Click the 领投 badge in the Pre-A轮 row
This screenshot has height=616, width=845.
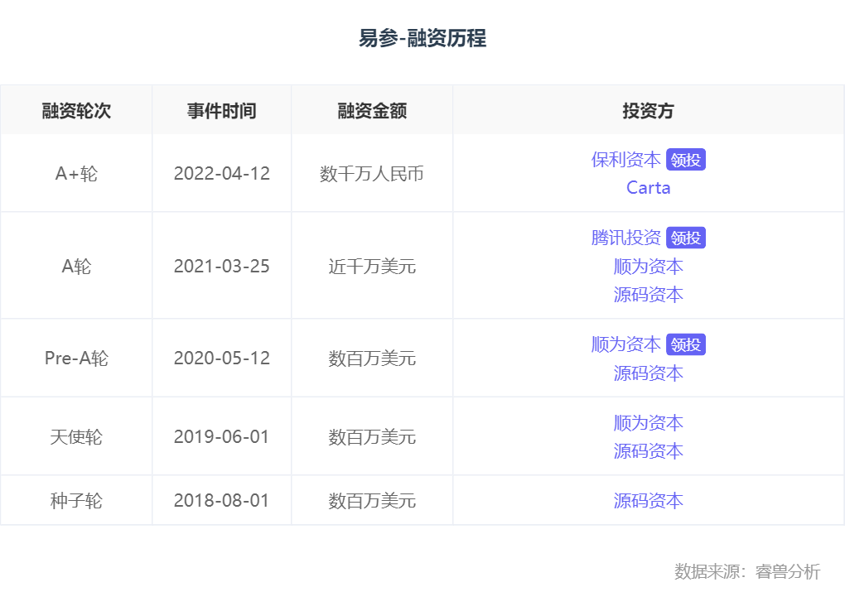pos(685,344)
